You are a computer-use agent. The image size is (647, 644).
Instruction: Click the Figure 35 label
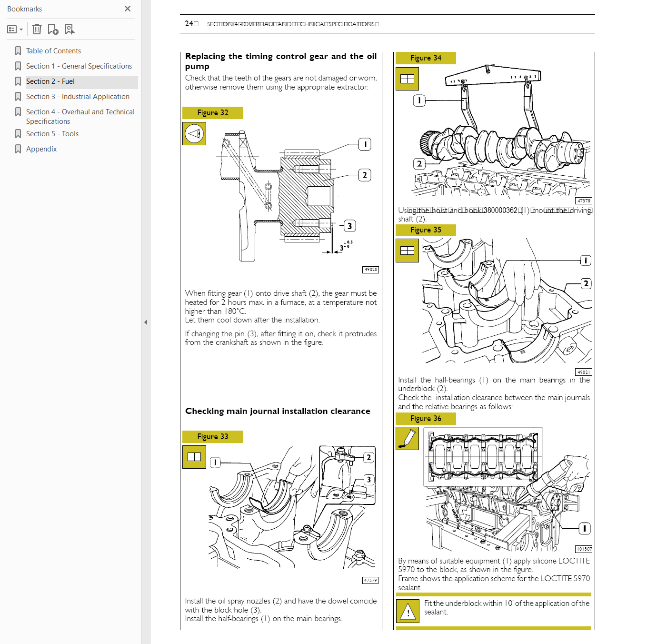(426, 230)
